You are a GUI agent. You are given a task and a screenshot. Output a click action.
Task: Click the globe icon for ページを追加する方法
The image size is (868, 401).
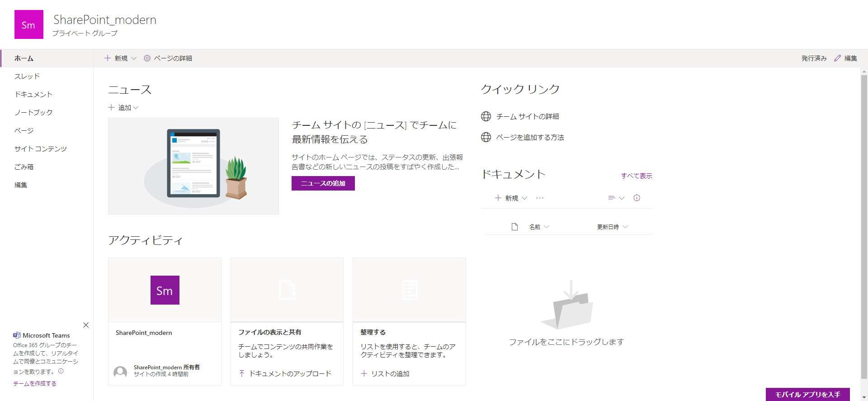[x=486, y=137]
